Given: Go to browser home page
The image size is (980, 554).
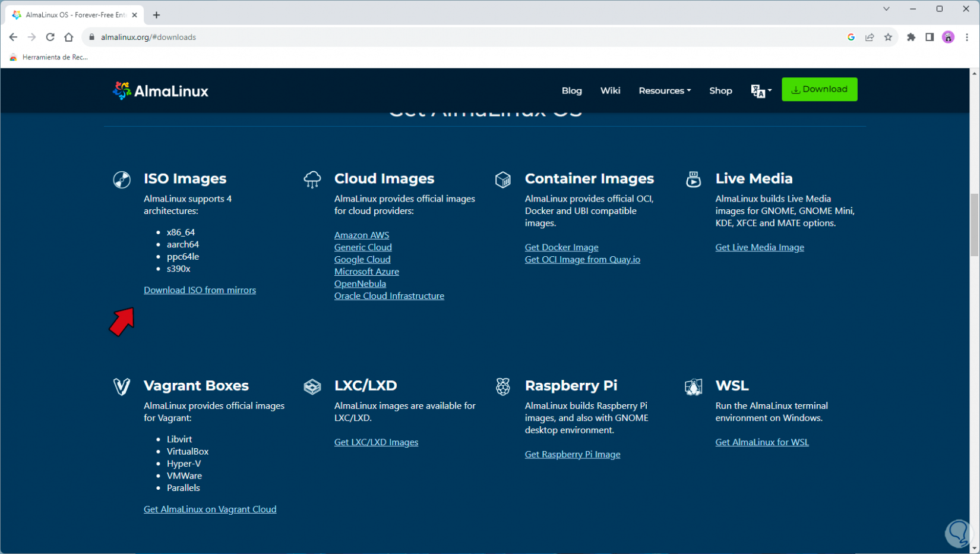Looking at the screenshot, I should point(69,37).
